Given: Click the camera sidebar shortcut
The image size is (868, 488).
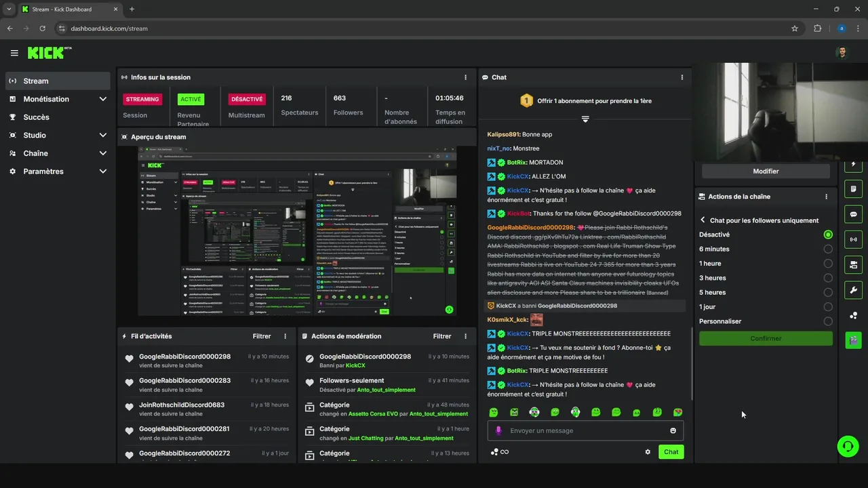Looking at the screenshot, I should tap(853, 264).
